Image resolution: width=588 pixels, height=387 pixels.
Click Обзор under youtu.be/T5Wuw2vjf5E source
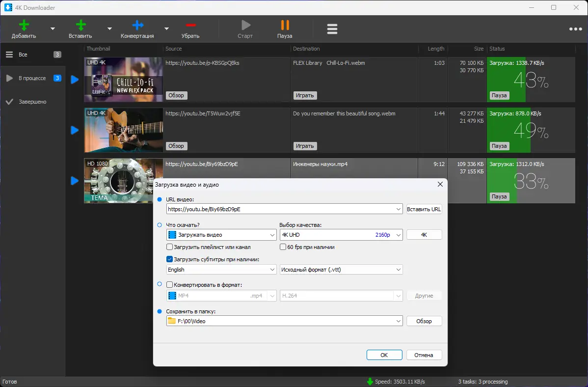176,146
